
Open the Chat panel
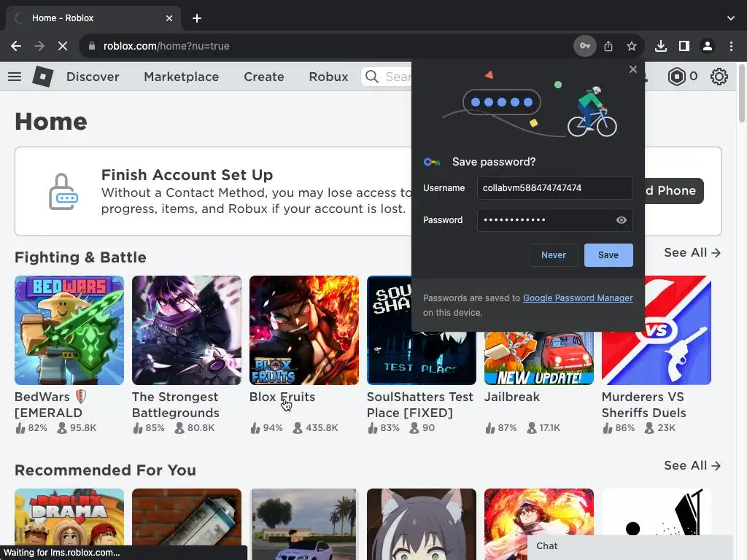pyautogui.click(x=630, y=547)
